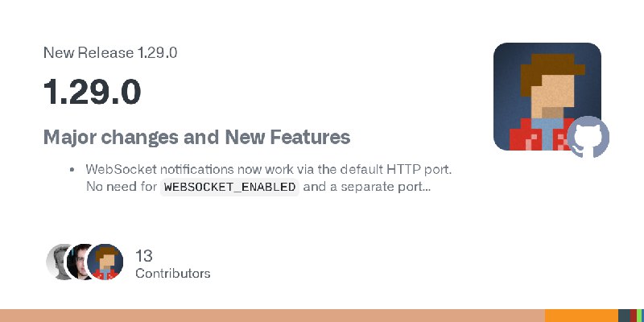Open the large pixel-art repository avatar
Viewport: 644px width, 322px height.
coord(547,97)
